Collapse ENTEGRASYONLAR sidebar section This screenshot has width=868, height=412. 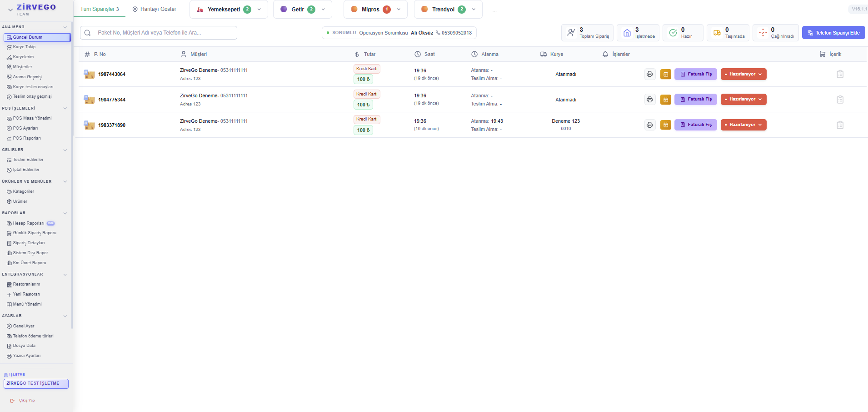(x=65, y=275)
